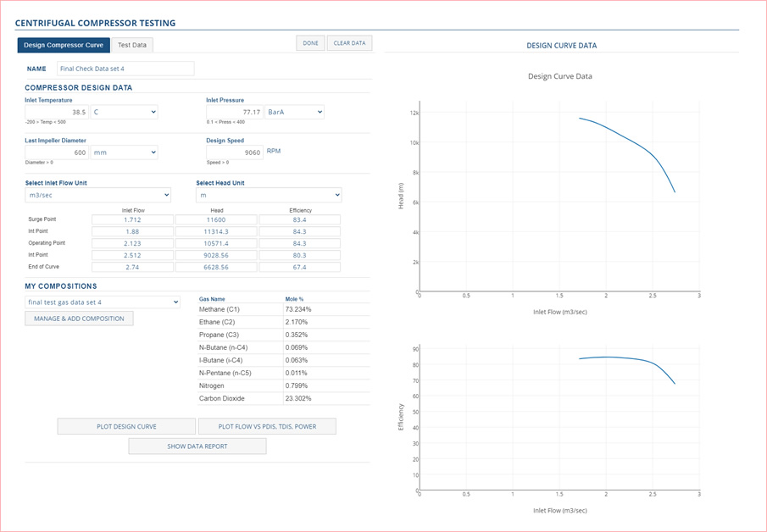767x532 pixels.
Task: Select the Design Compressor Curve tab
Action: pyautogui.click(x=64, y=45)
